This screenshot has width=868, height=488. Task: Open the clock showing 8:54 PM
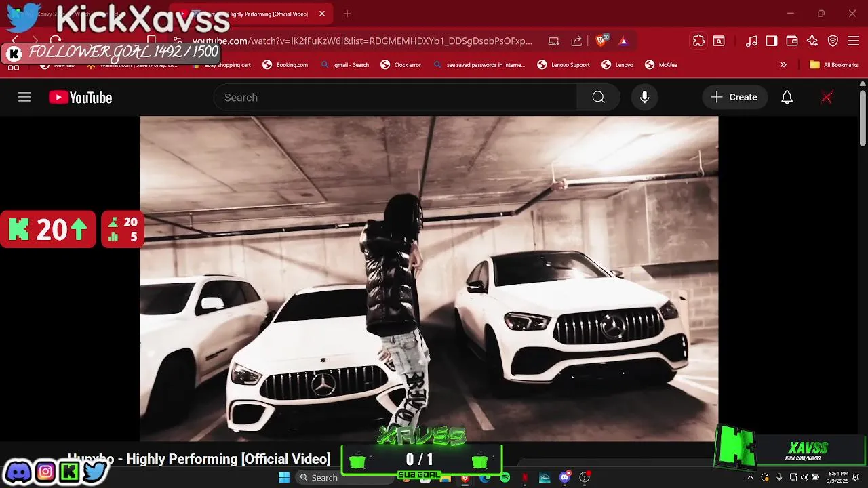click(x=838, y=477)
